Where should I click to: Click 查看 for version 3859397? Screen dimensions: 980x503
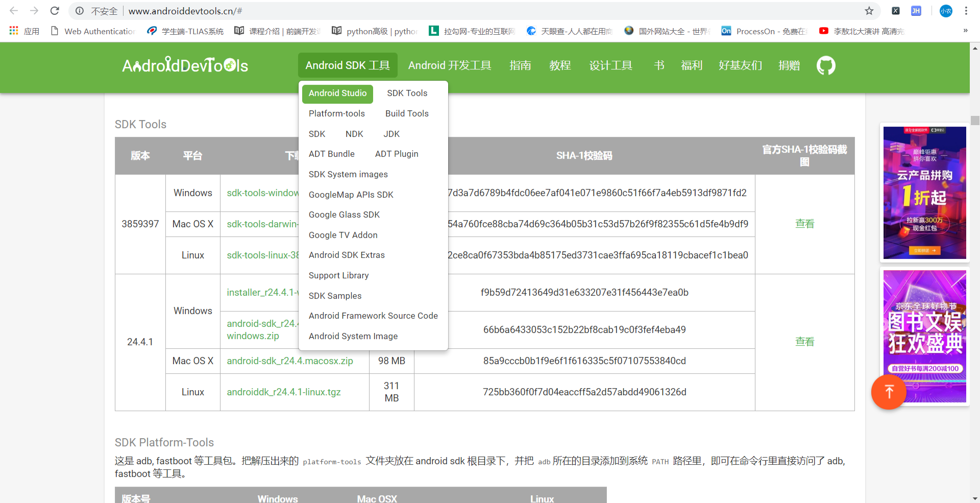pyautogui.click(x=805, y=224)
